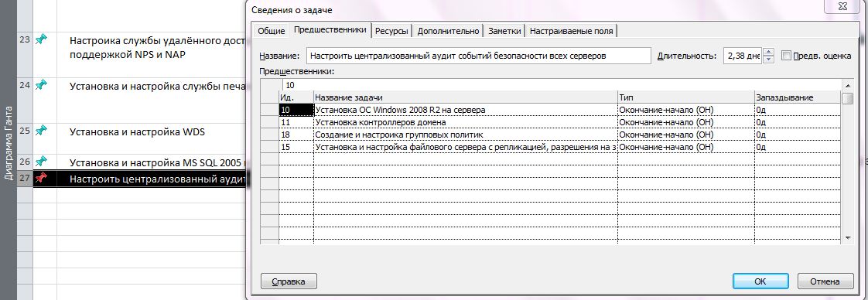Decrease duration with the down spinner arrow
868x300 pixels.
click(x=768, y=60)
